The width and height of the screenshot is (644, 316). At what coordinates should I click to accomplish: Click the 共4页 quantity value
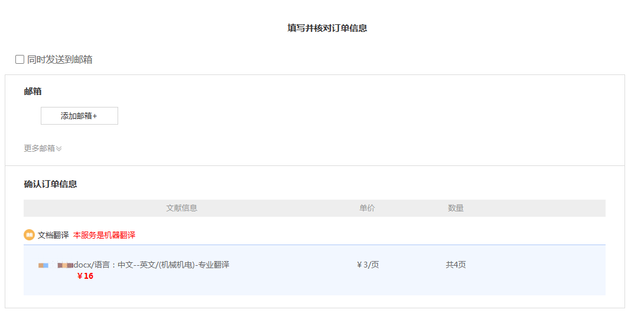456,265
